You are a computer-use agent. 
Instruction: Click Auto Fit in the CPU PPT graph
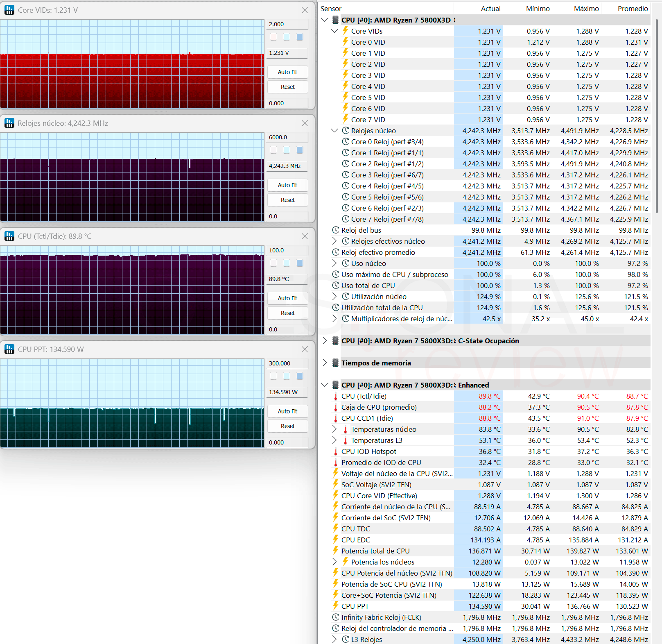[x=287, y=411]
